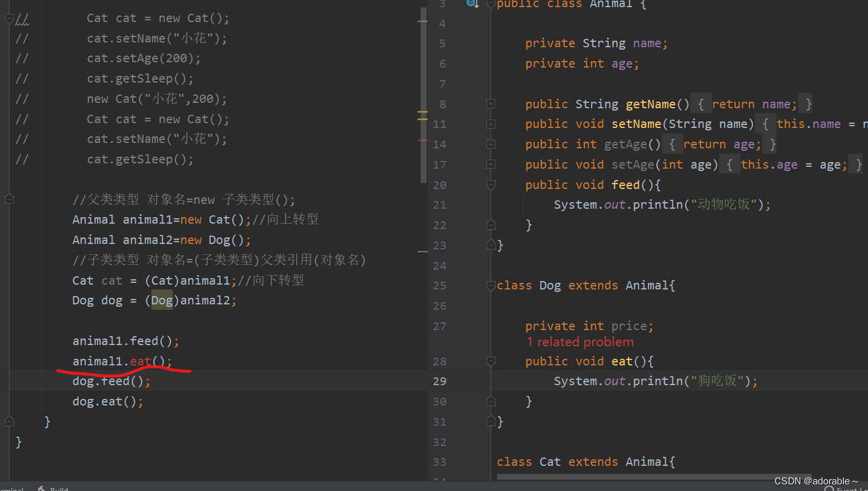Viewport: 868px width, 491px height.
Task: Expand the '{ this.name = n' folded region
Action: tap(812, 124)
